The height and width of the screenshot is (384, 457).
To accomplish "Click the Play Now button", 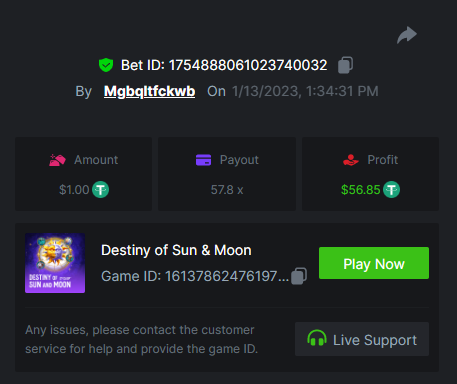I will (374, 263).
